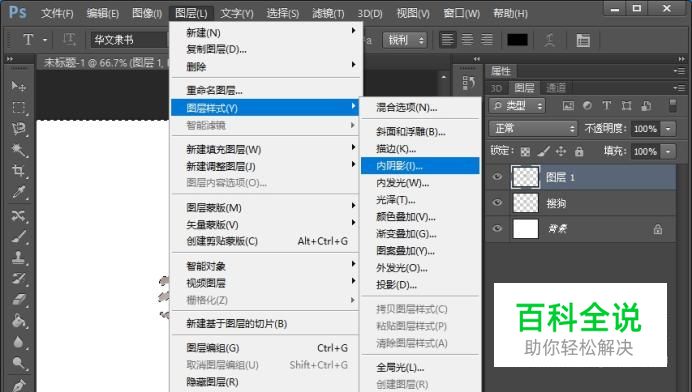Viewport: 692px width, 392px height.
Task: Select the Crop tool
Action: (18, 170)
